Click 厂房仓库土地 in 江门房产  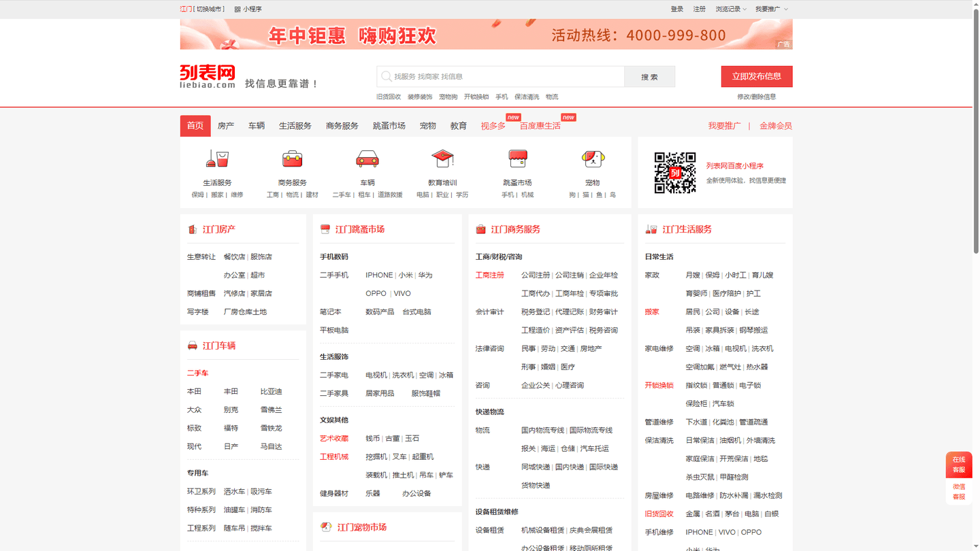245,312
